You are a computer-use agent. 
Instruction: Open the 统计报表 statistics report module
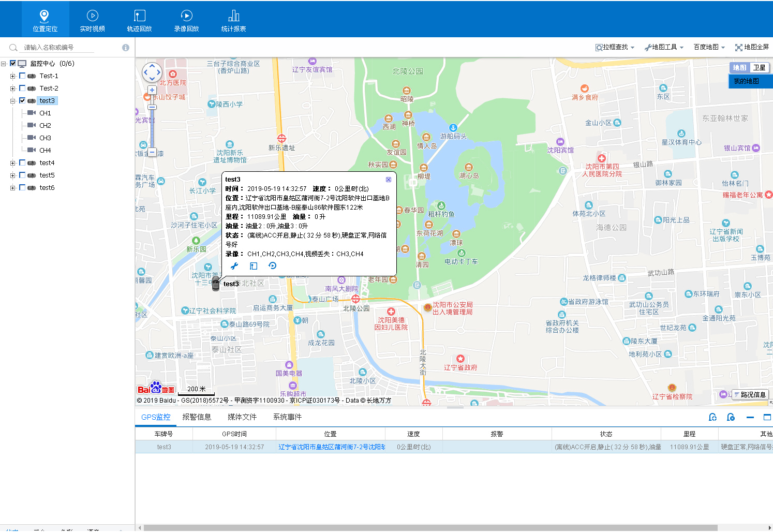[x=233, y=20]
